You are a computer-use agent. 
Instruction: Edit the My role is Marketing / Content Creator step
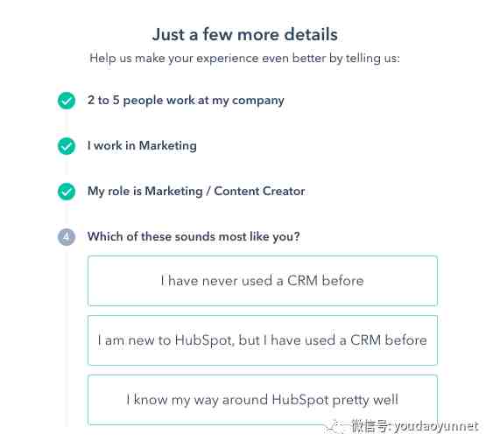pyautogui.click(x=196, y=191)
